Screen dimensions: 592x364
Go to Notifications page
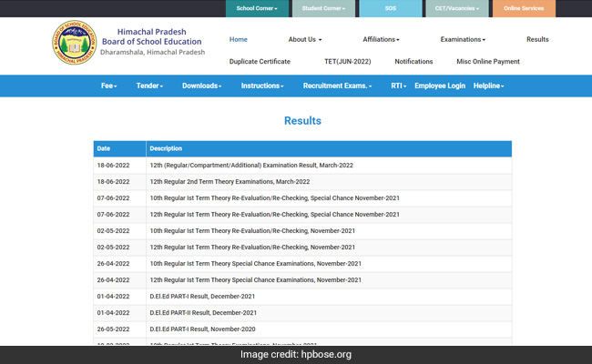[x=413, y=62]
